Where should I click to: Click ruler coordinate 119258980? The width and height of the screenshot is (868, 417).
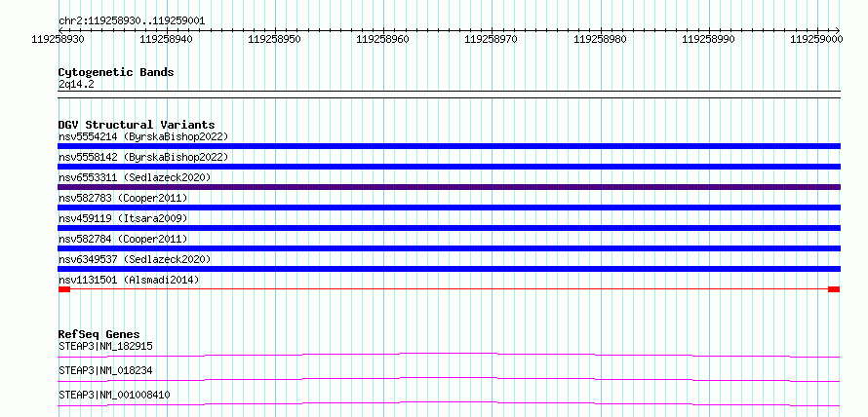point(600,39)
